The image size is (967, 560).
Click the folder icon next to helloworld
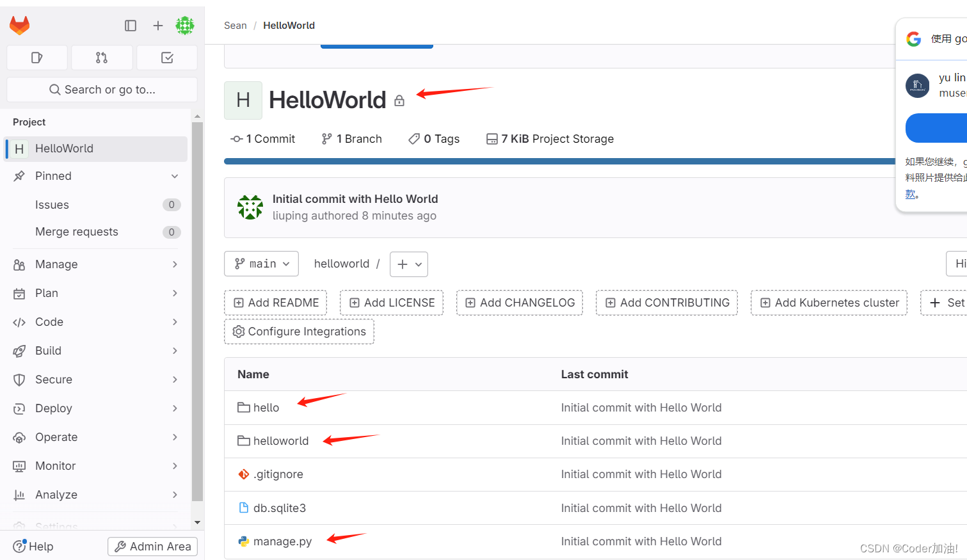pyautogui.click(x=243, y=440)
